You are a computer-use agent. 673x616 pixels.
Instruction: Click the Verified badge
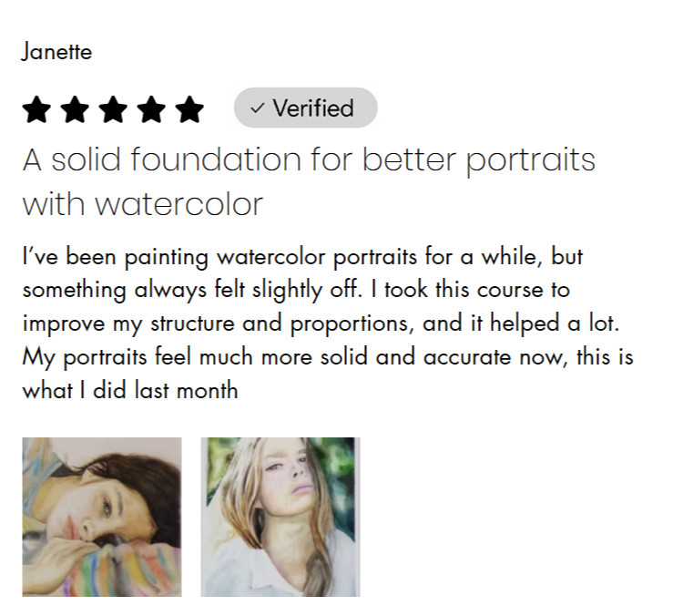click(306, 108)
